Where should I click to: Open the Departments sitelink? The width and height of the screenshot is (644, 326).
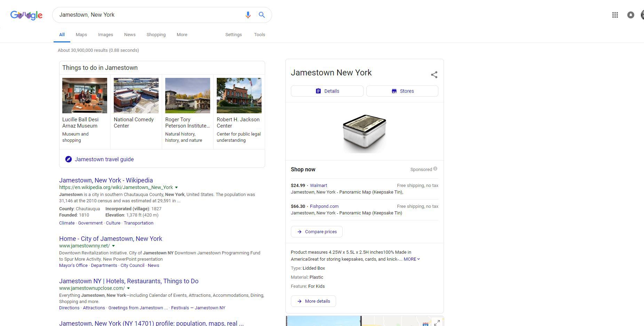[x=104, y=266]
